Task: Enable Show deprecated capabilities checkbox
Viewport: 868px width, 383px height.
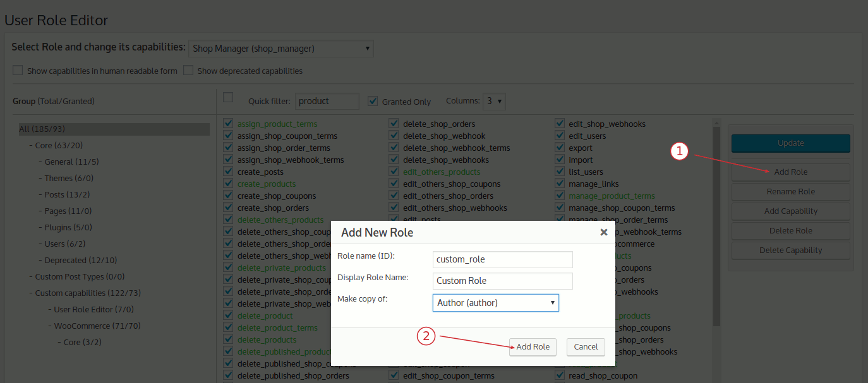Action: pos(188,71)
